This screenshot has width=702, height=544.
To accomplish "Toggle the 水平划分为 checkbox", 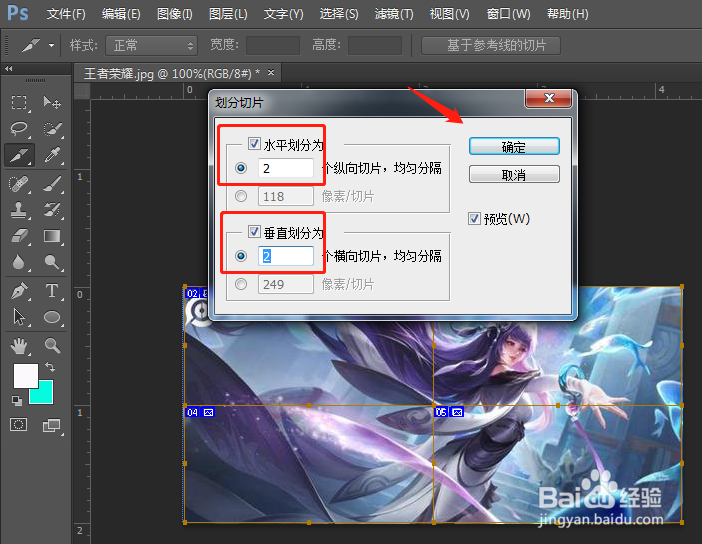I will click(254, 144).
